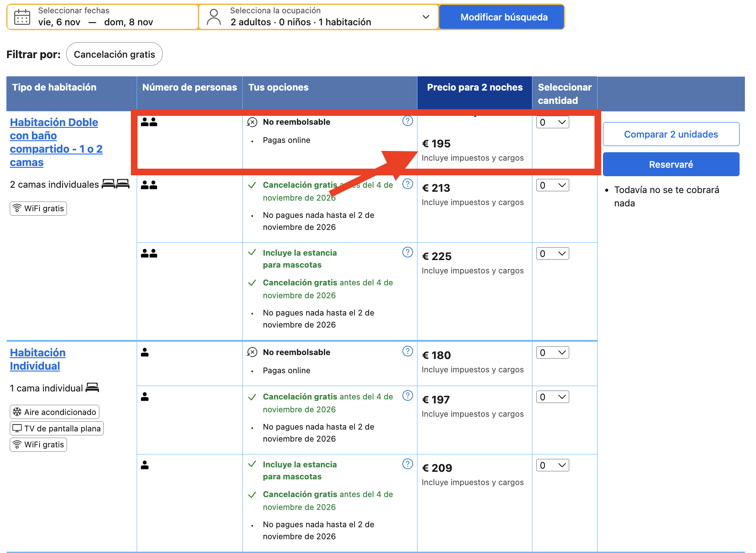Open Habitación Doble con baño compartido link

(x=56, y=142)
